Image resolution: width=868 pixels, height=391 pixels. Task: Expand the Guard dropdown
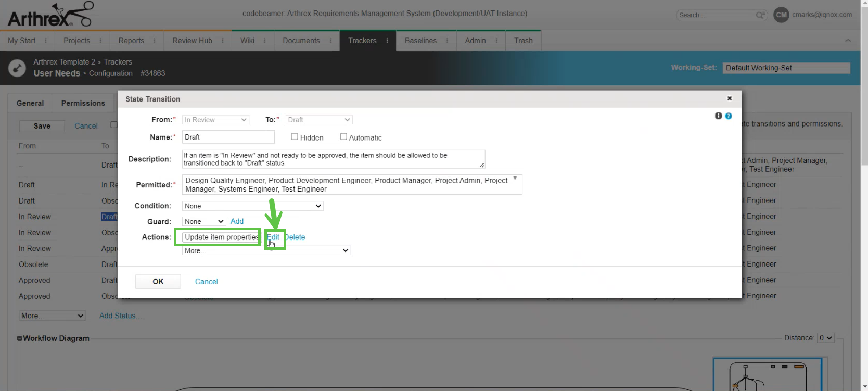(x=204, y=221)
